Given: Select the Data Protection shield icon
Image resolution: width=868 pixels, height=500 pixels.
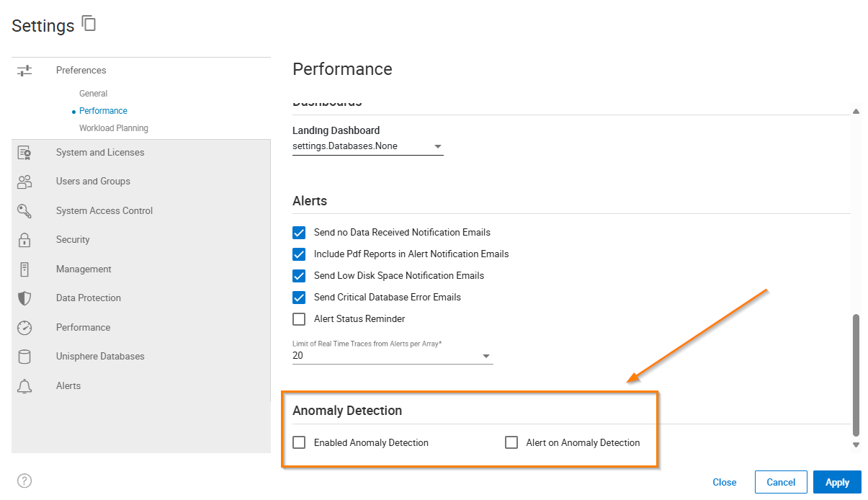Looking at the screenshot, I should click(24, 298).
